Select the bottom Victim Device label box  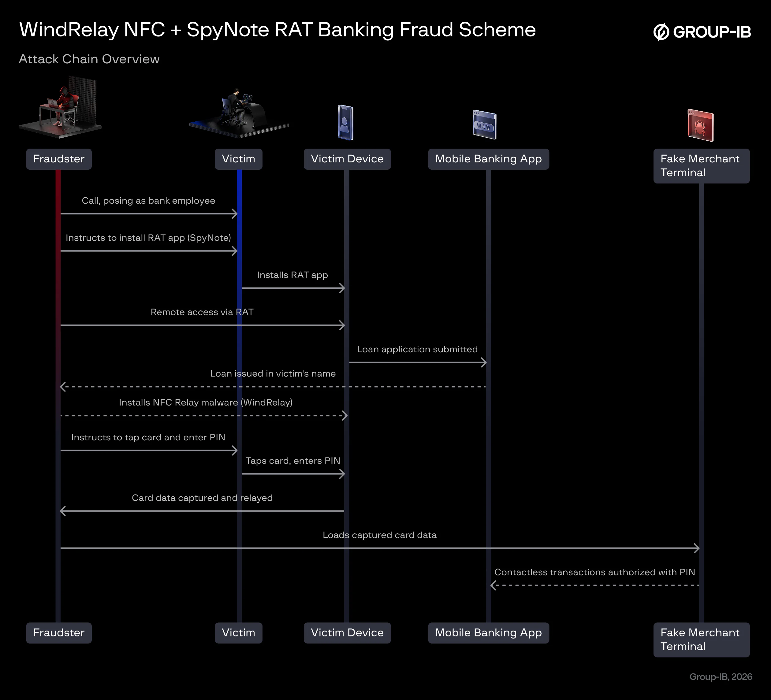347,633
